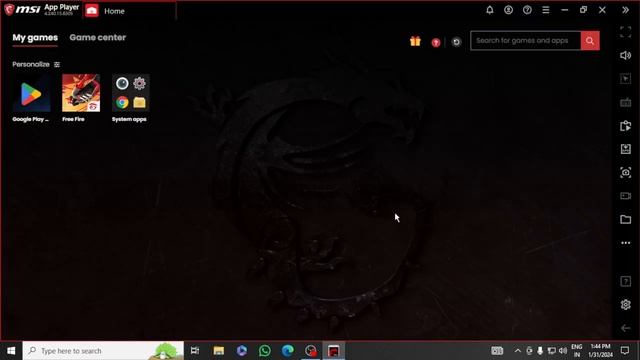640x360 pixels.
Task: Collapse the side toolbar with double chevron
Action: click(x=625, y=10)
